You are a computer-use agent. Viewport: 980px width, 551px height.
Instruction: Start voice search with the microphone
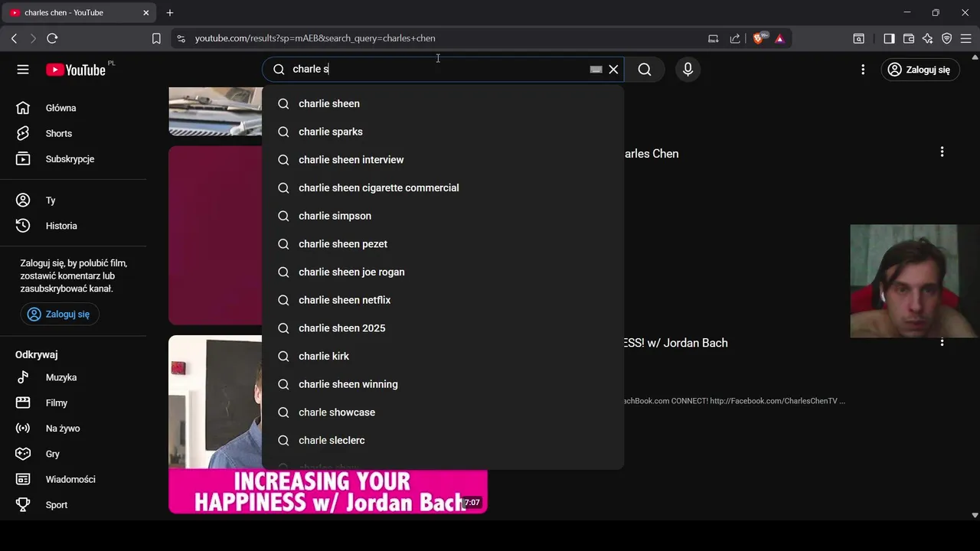click(x=688, y=70)
